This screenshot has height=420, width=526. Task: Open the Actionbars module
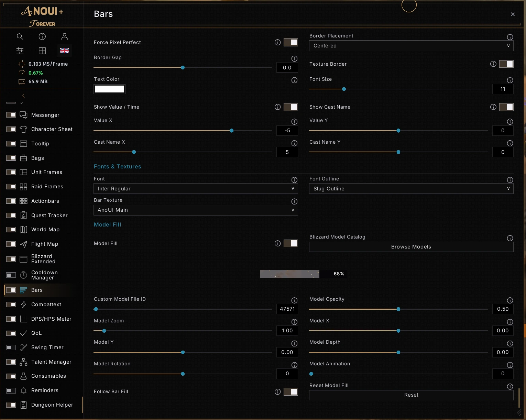tap(45, 201)
